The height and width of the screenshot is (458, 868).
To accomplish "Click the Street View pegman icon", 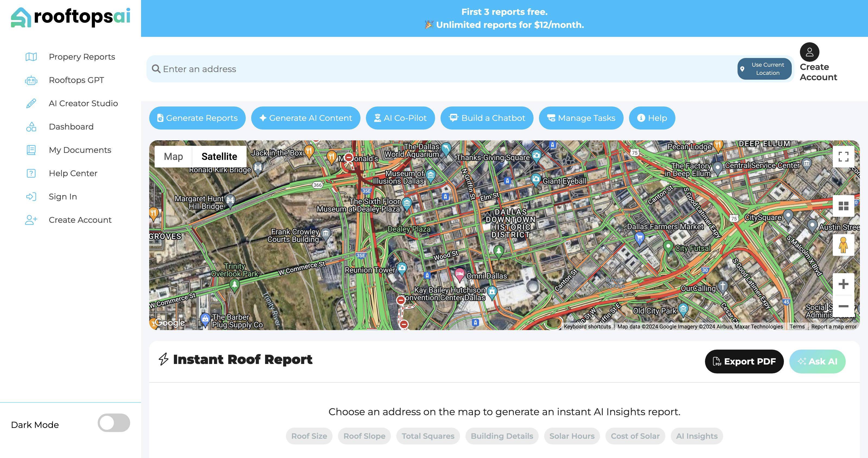I will click(x=843, y=245).
